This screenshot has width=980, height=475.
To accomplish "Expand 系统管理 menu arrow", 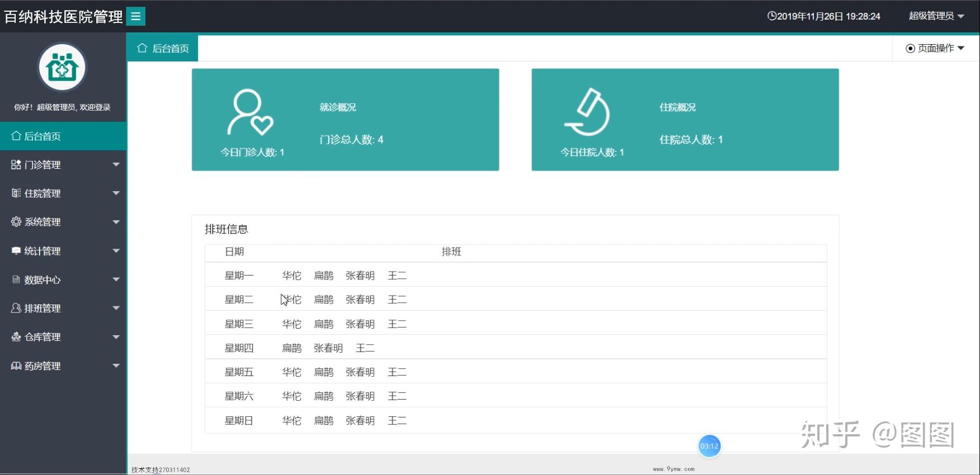I will pyautogui.click(x=116, y=222).
